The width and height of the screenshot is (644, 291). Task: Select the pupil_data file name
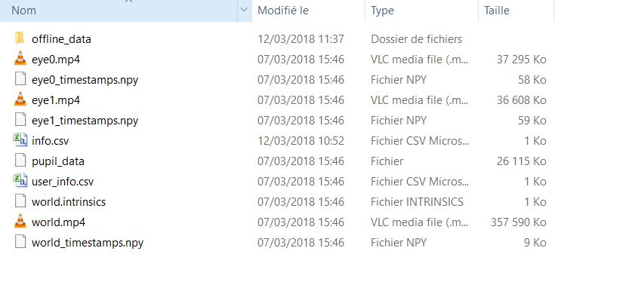point(58,161)
